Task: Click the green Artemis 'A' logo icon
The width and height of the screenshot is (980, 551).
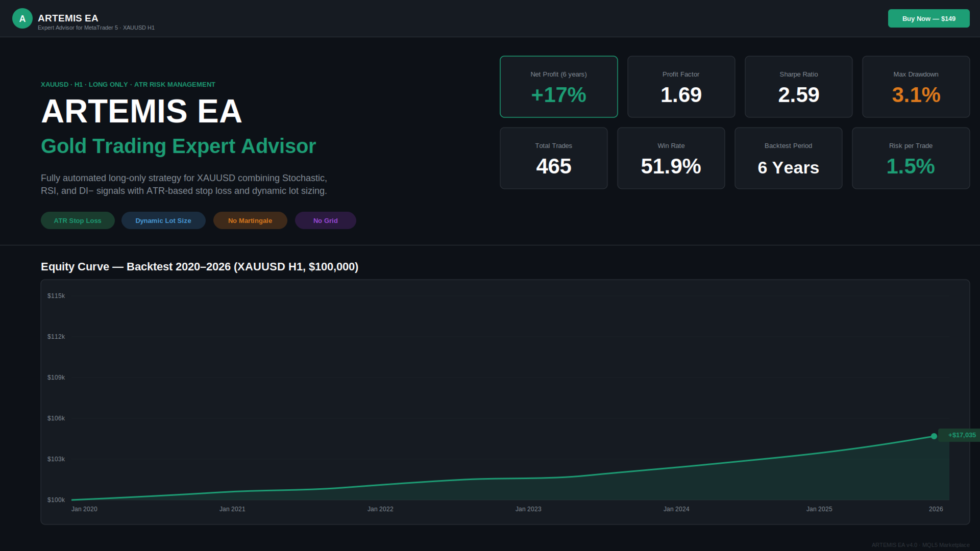Action: click(22, 18)
